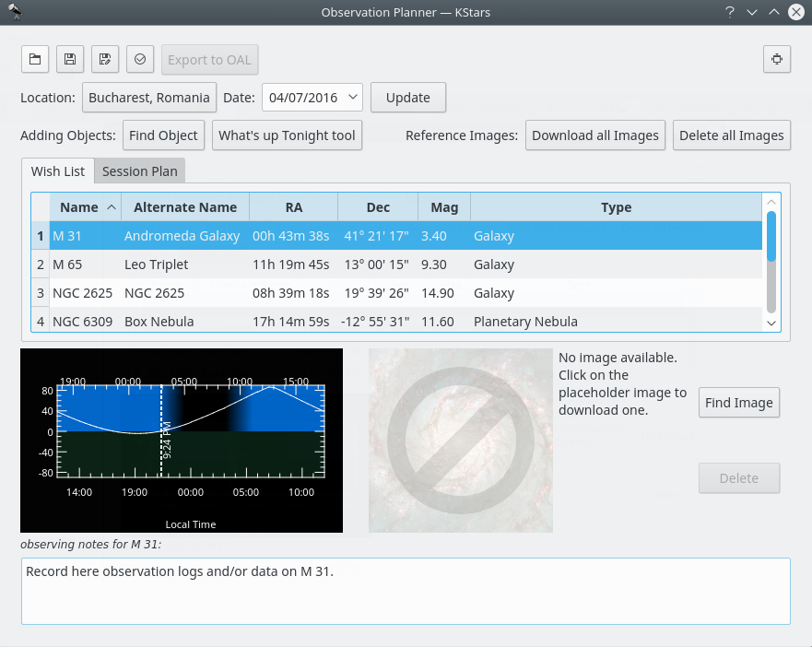Click the Save wish list icon
Viewport: 812px width, 647px height.
[x=70, y=60]
